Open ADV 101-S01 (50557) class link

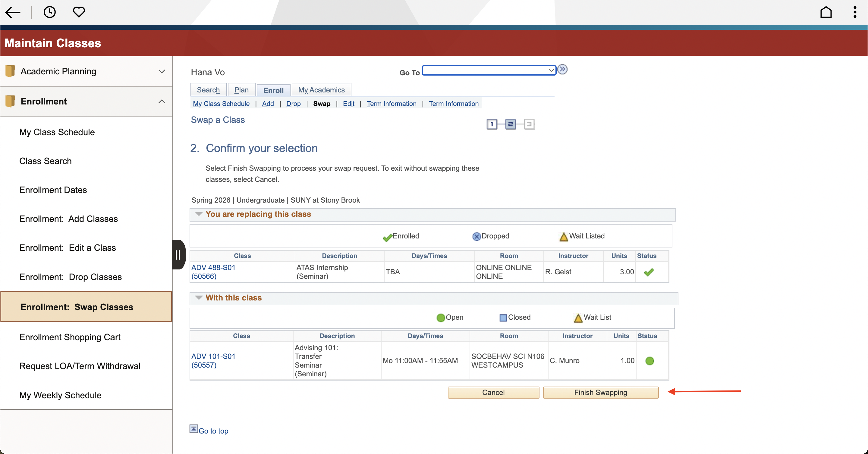(x=213, y=360)
